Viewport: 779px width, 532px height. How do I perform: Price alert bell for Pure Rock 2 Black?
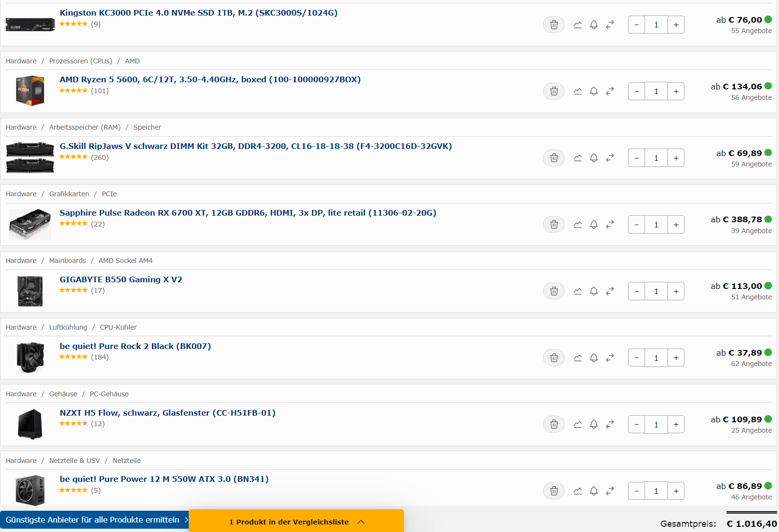(594, 358)
